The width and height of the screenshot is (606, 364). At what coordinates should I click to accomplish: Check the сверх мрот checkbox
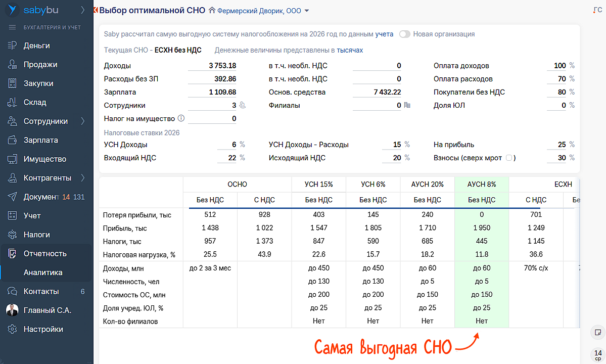(508, 158)
